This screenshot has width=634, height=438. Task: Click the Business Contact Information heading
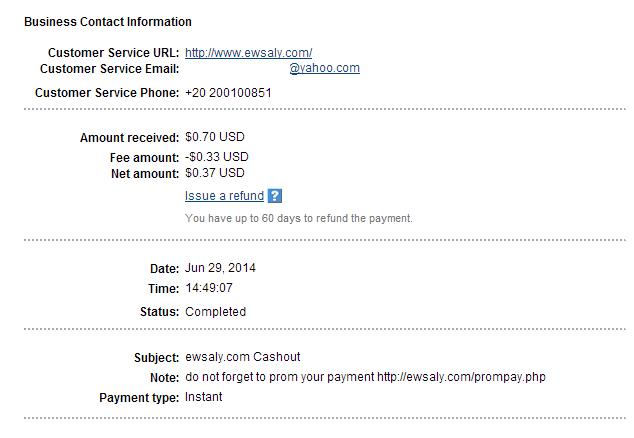pyautogui.click(x=108, y=21)
